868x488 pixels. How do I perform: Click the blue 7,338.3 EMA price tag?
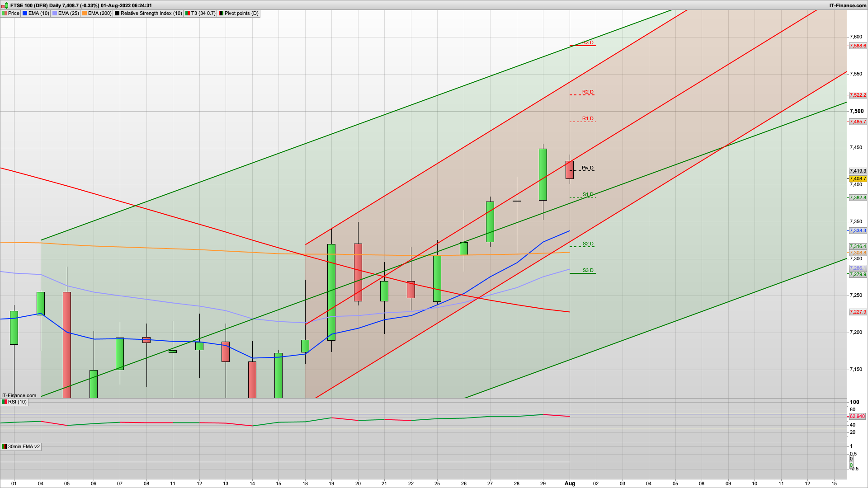tap(858, 230)
